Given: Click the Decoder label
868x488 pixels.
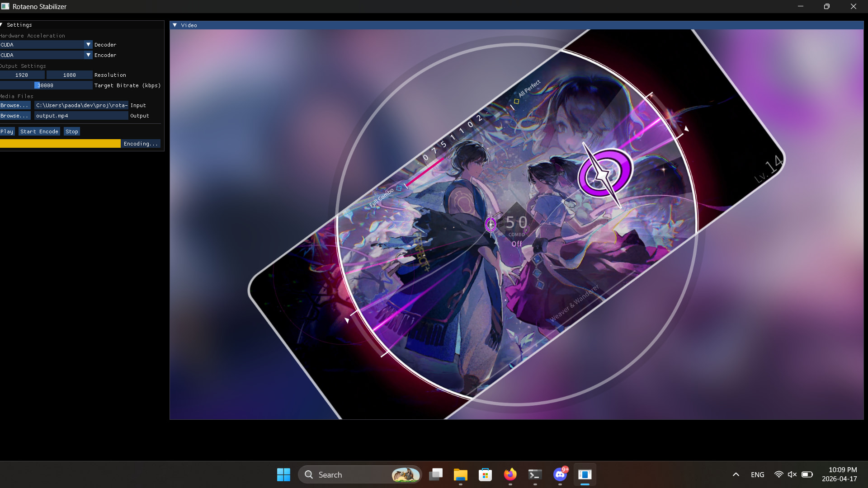Looking at the screenshot, I should 105,45.
